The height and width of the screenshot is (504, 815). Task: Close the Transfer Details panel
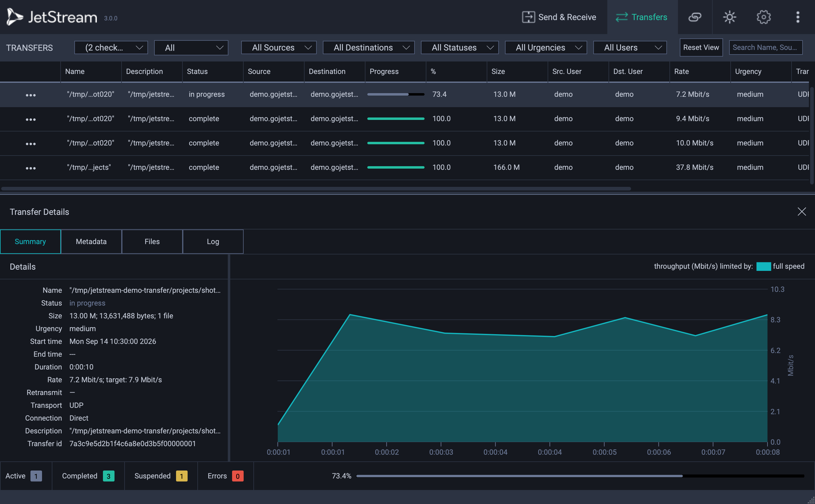(x=802, y=211)
